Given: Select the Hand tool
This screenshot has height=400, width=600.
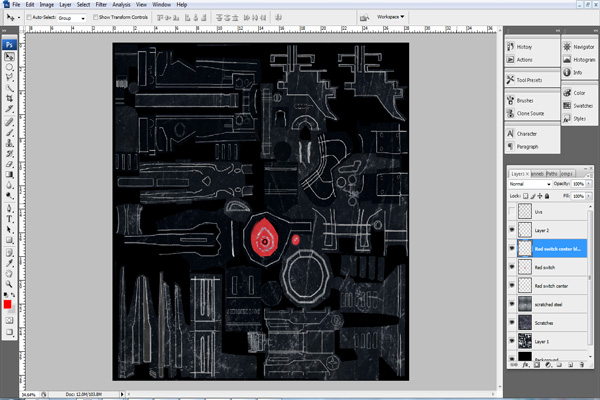Looking at the screenshot, I should coord(9,273).
